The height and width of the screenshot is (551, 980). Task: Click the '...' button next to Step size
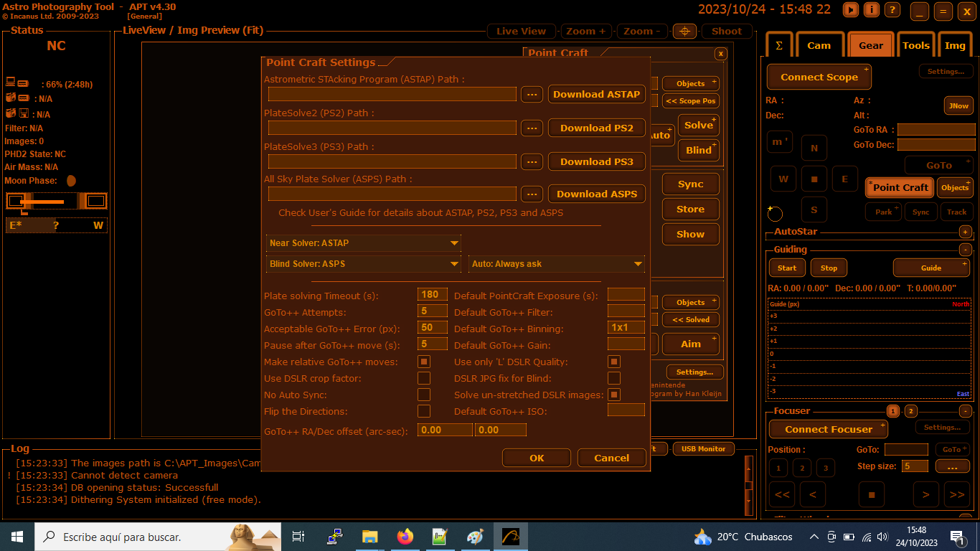click(x=953, y=466)
